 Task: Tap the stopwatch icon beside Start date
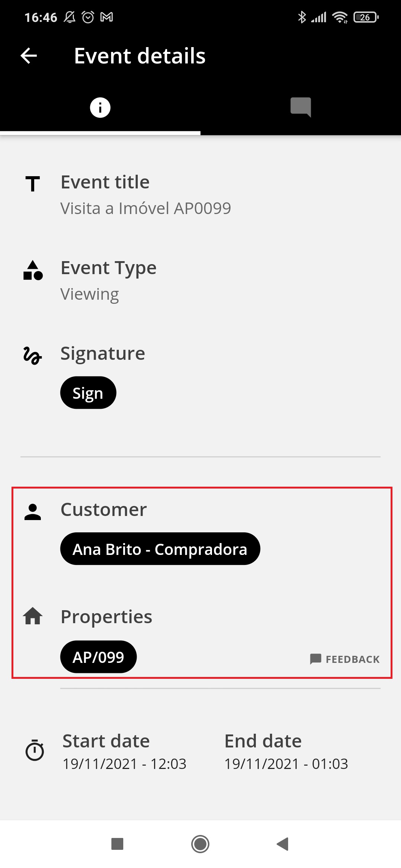(35, 750)
